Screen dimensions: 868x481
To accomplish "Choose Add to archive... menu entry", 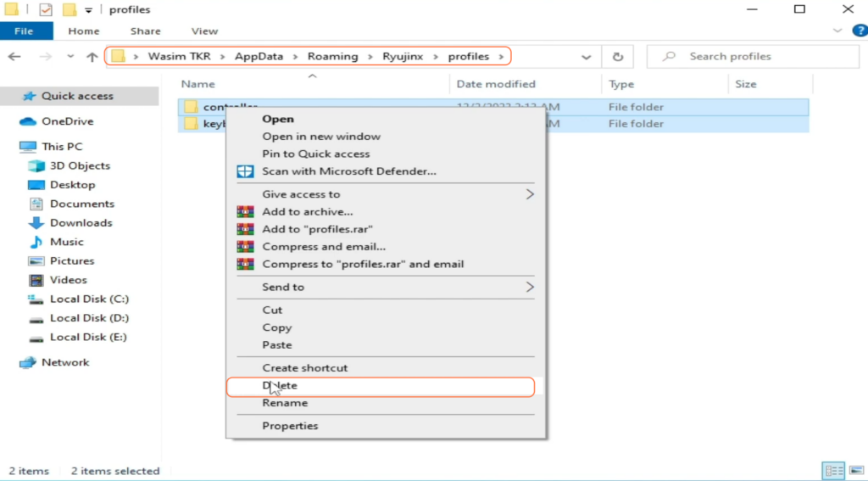I will tap(386, 212).
